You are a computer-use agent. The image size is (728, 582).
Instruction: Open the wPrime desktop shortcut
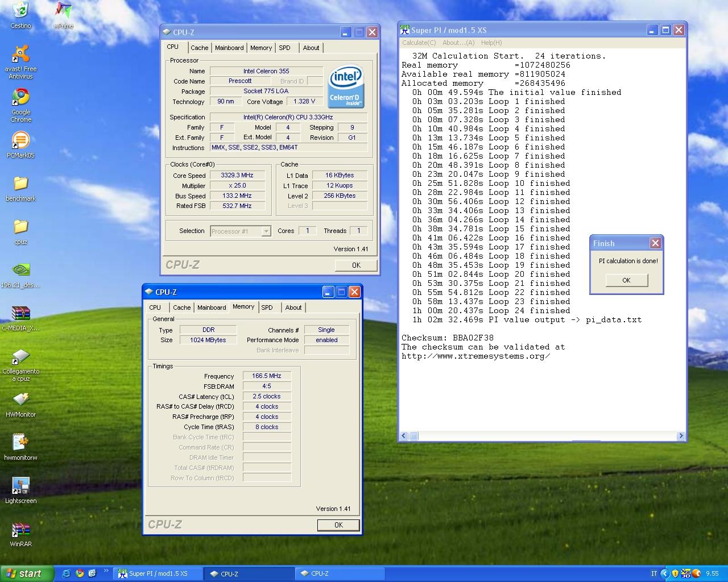pyautogui.click(x=63, y=10)
